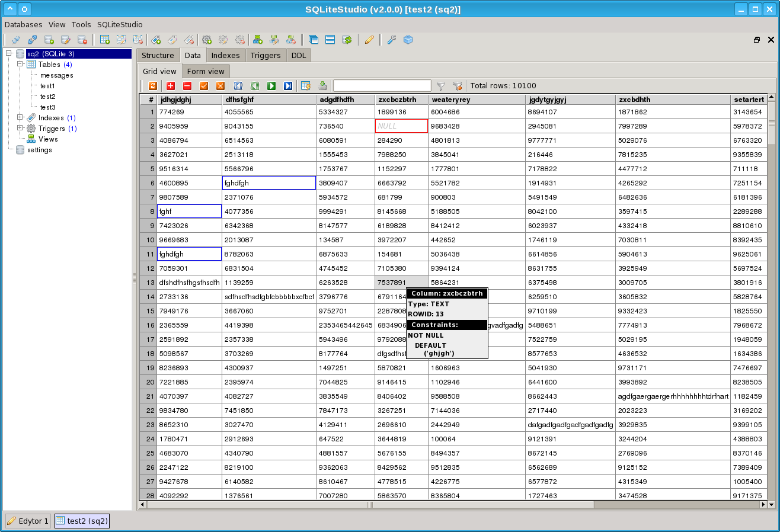Click the cell containing 'fghf' in row 8
Image resolution: width=780 pixels, height=532 pixels.
[x=190, y=211]
